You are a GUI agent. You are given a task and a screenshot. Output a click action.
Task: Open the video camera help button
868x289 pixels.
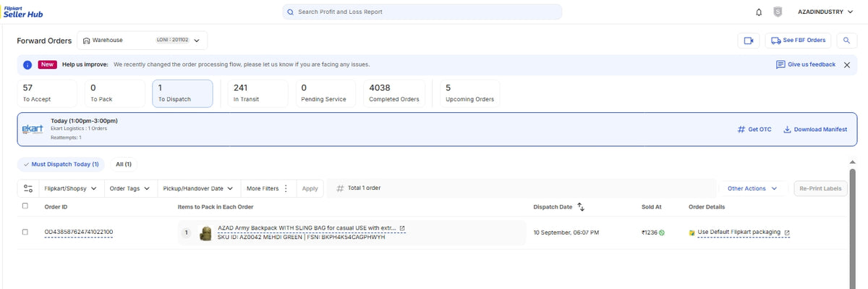pos(749,41)
